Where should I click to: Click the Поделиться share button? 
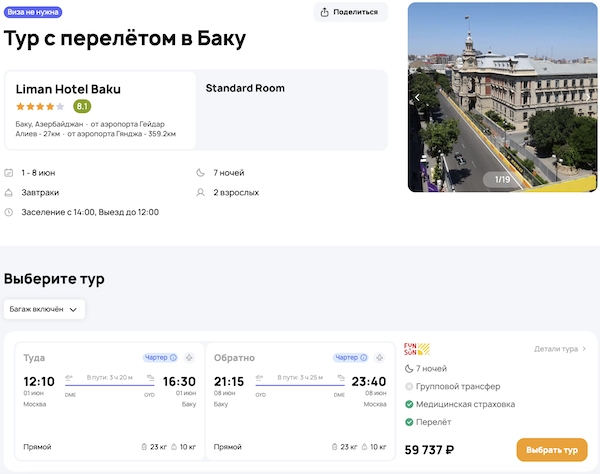click(x=350, y=12)
